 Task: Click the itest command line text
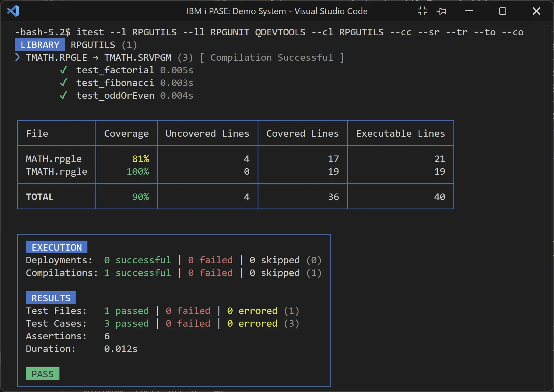pos(269,32)
